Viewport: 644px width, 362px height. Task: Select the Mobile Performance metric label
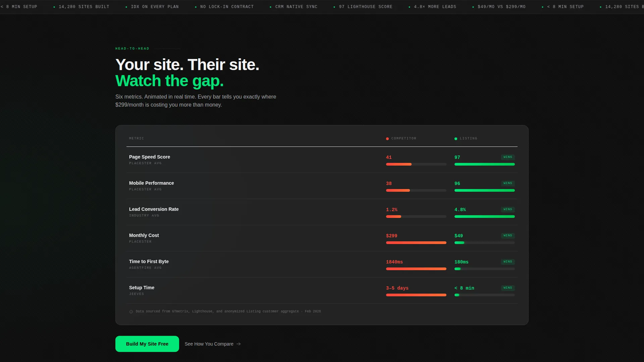[x=152, y=183]
